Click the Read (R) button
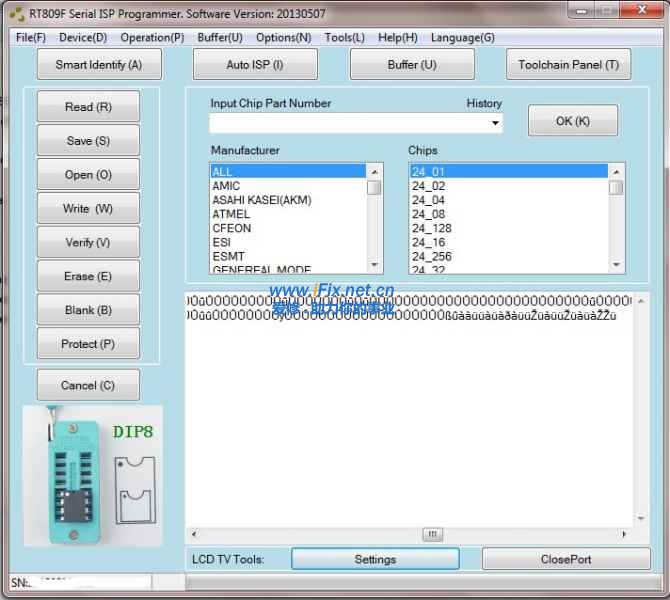Viewport: 670px width, 600px height. 88,107
